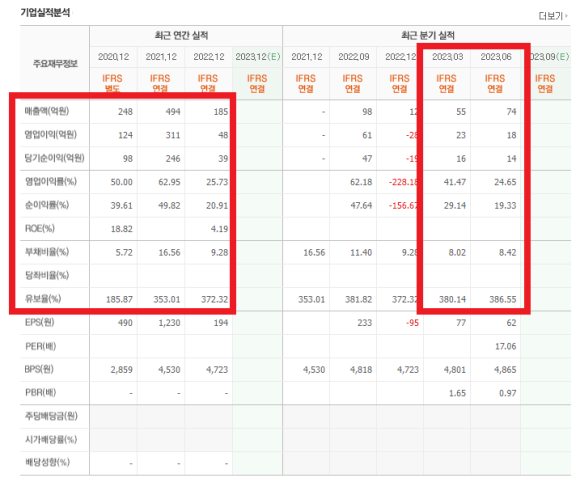Select the 최근 연간 실적 header

(x=182, y=36)
